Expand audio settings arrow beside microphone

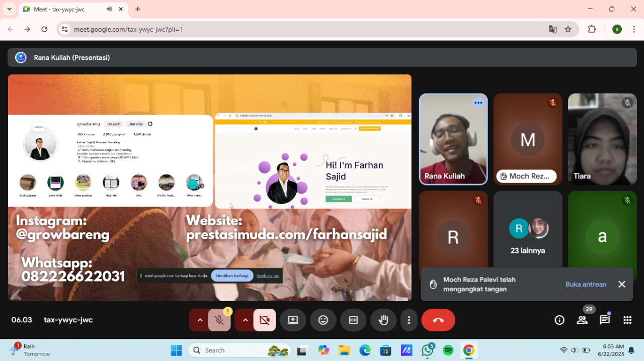(x=200, y=320)
